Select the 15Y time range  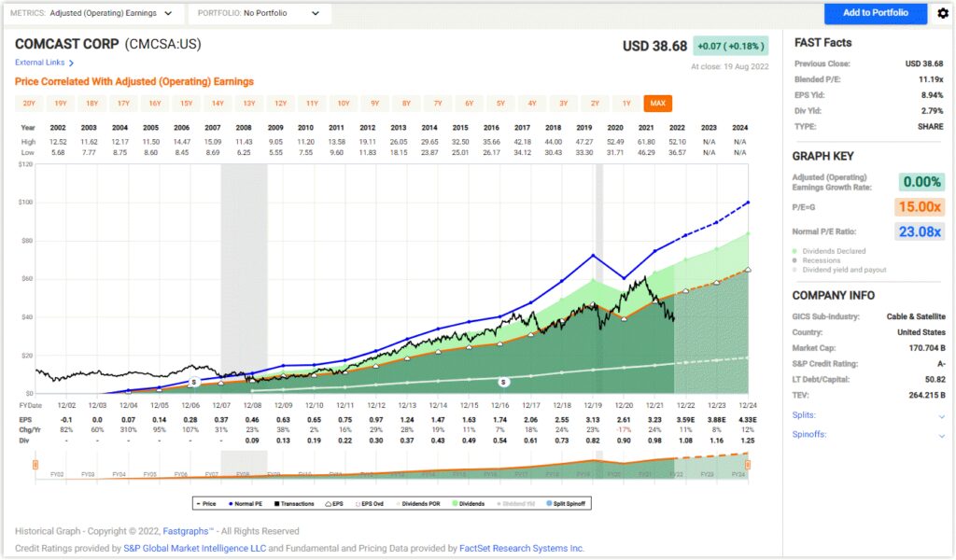187,104
